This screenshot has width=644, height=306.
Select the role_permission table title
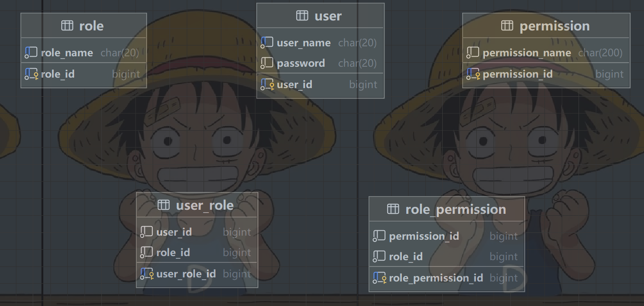456,209
